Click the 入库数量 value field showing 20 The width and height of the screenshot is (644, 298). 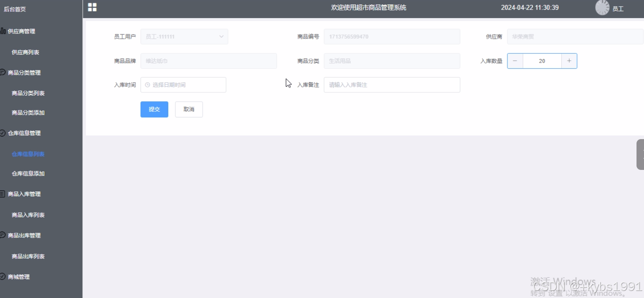[x=542, y=61]
